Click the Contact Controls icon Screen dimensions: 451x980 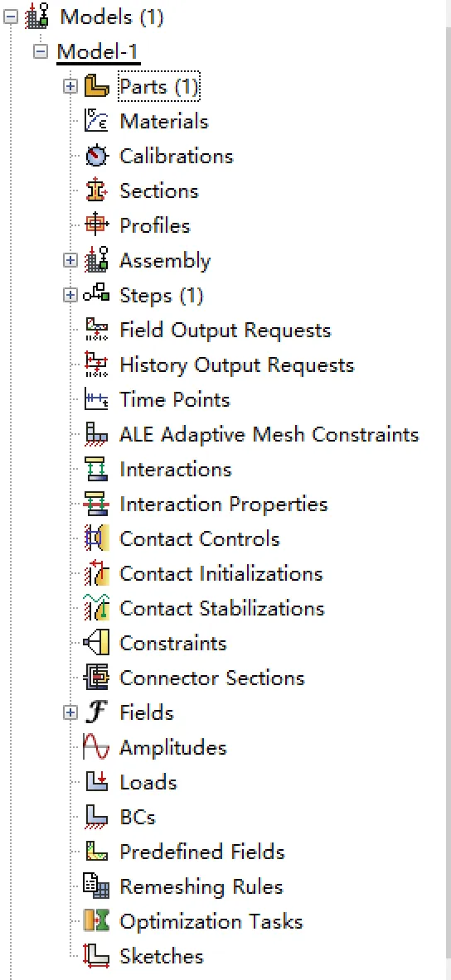[x=96, y=538]
